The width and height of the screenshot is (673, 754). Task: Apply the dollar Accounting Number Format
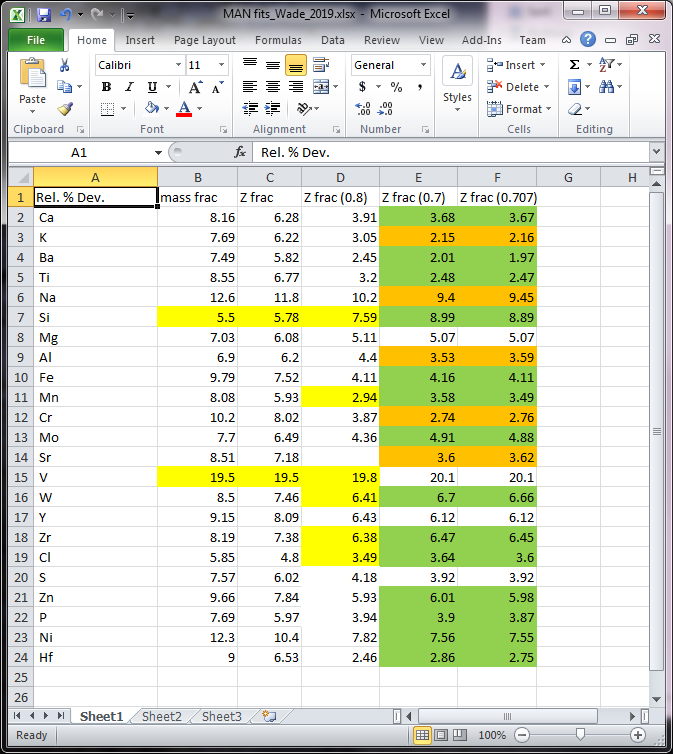[362, 87]
